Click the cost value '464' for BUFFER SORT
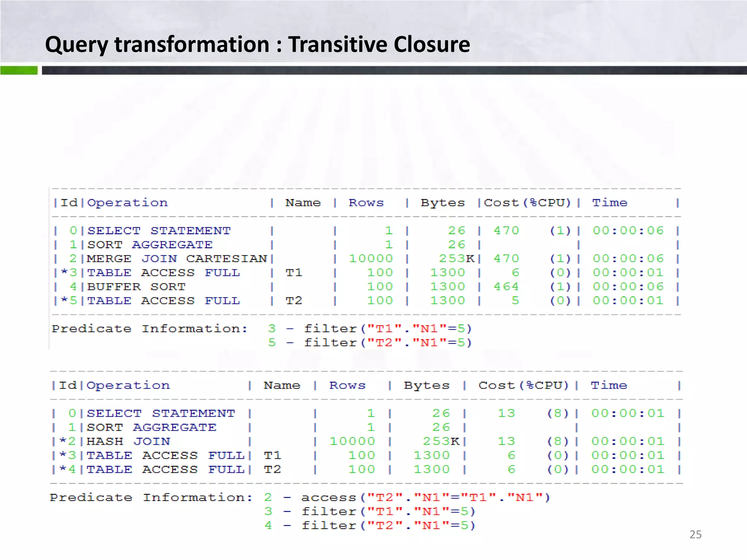747x560 pixels. [506, 287]
